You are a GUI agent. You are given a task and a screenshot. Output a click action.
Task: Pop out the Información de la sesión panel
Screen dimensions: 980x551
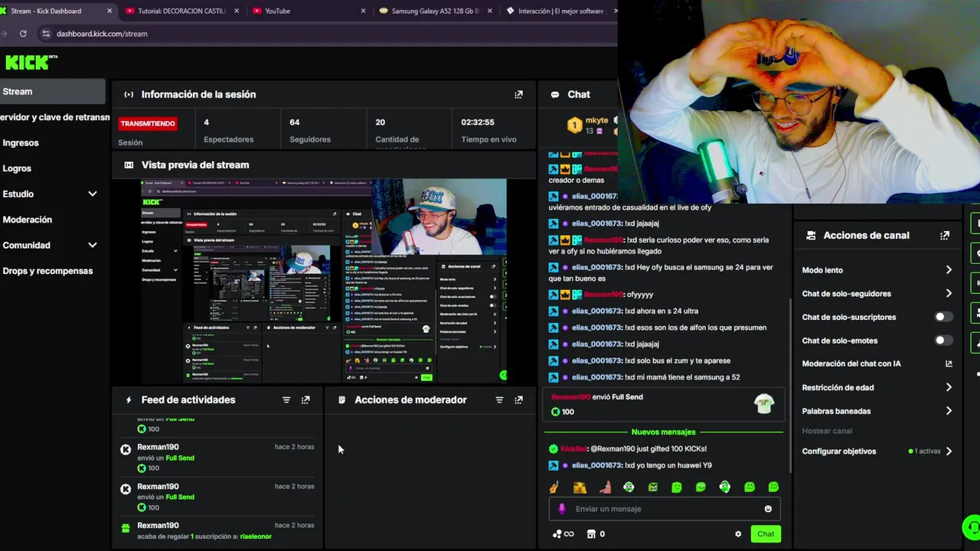click(x=518, y=94)
